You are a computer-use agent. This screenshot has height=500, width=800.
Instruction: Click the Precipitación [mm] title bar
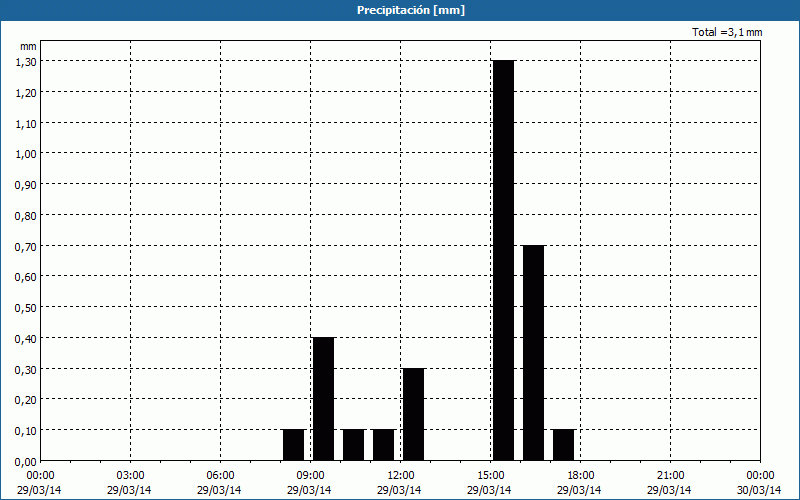(x=400, y=10)
